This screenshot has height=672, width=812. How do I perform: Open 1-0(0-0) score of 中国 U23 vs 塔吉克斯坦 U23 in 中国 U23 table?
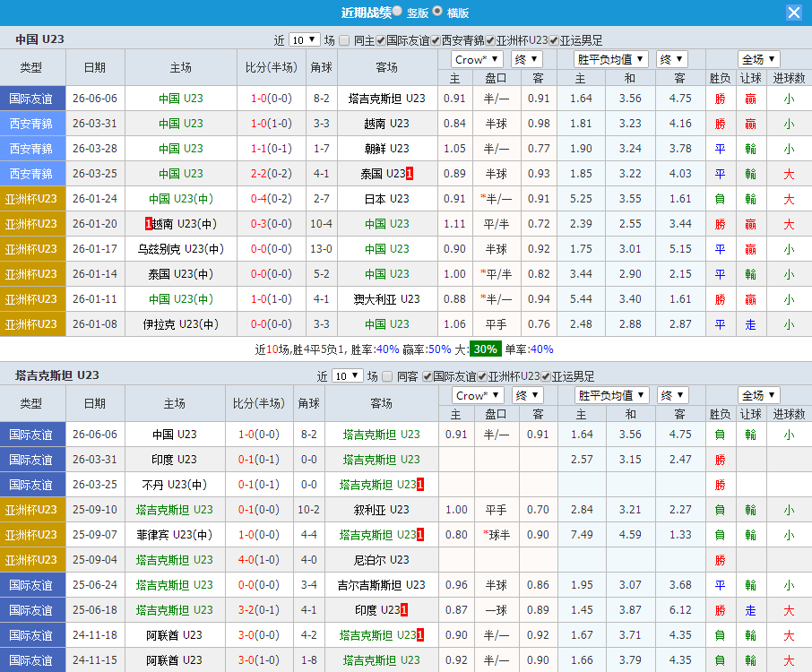272,99
